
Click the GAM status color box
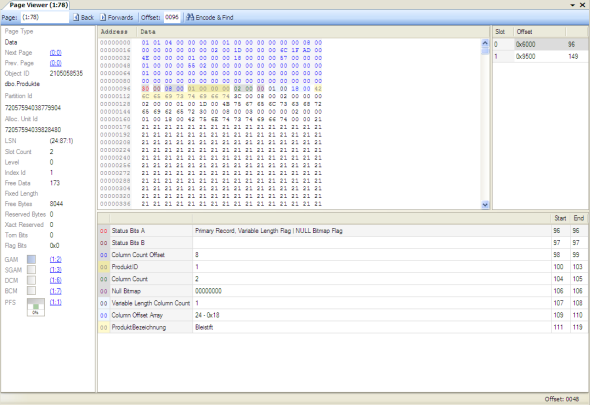tap(32, 259)
